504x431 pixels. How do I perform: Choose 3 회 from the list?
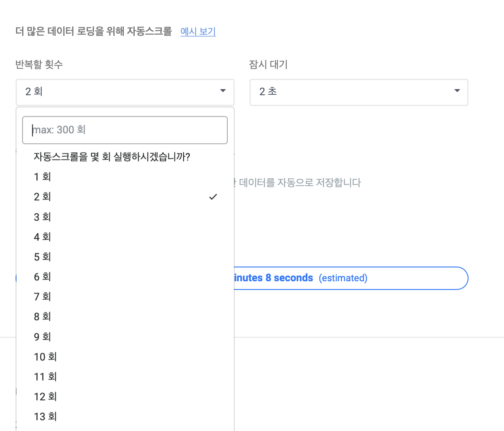[42, 217]
